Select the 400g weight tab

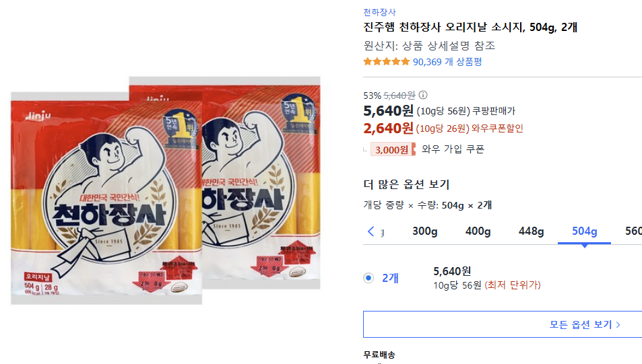[x=478, y=231]
